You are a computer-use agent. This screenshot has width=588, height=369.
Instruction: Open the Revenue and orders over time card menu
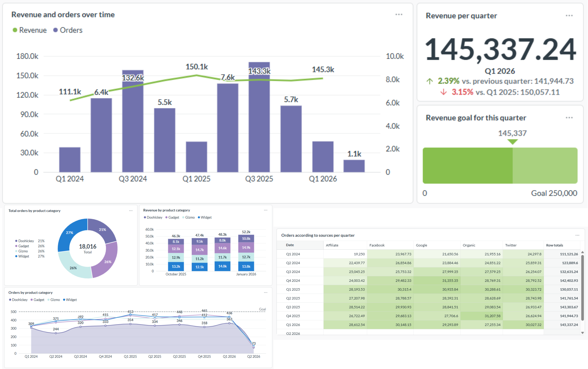[x=399, y=14]
